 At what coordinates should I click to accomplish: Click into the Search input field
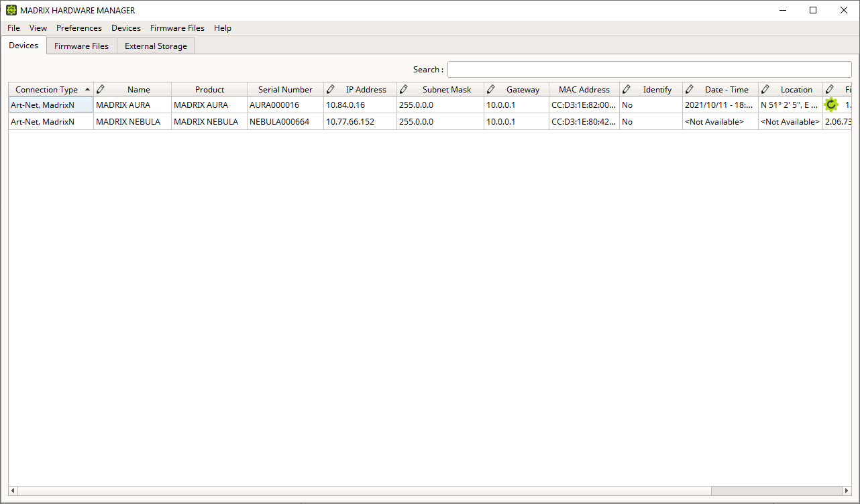tap(649, 70)
